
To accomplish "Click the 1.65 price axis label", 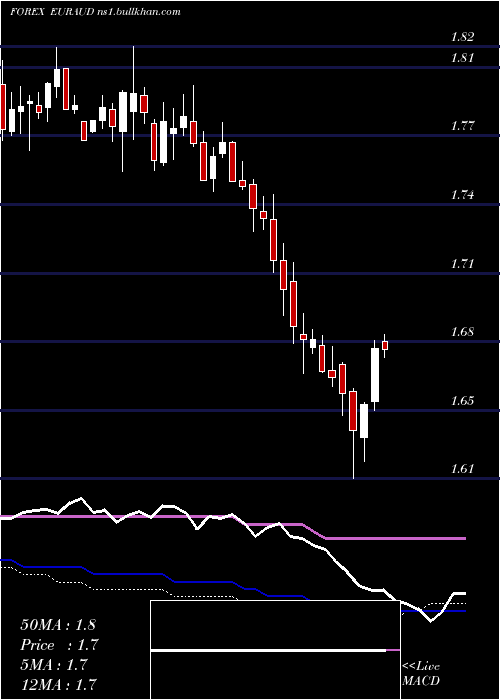I will pyautogui.click(x=462, y=400).
